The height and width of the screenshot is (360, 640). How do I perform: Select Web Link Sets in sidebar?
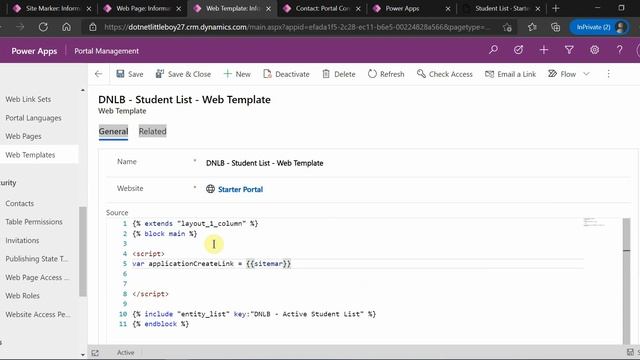(x=28, y=99)
